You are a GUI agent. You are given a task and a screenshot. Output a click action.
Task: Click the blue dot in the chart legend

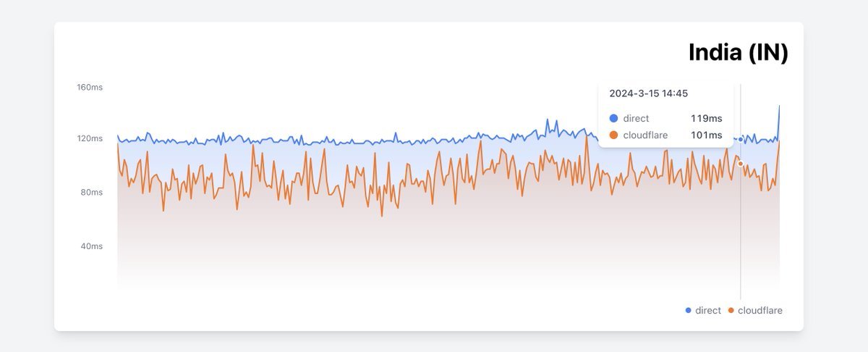pyautogui.click(x=688, y=311)
